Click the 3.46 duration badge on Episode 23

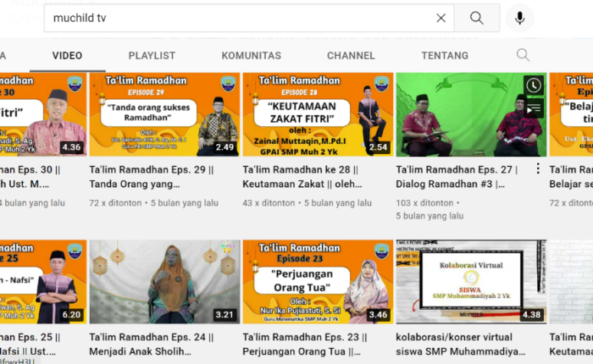378,315
